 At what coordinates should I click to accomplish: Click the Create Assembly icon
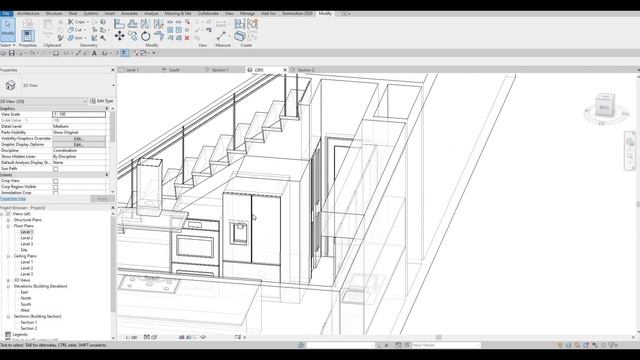[240, 24]
